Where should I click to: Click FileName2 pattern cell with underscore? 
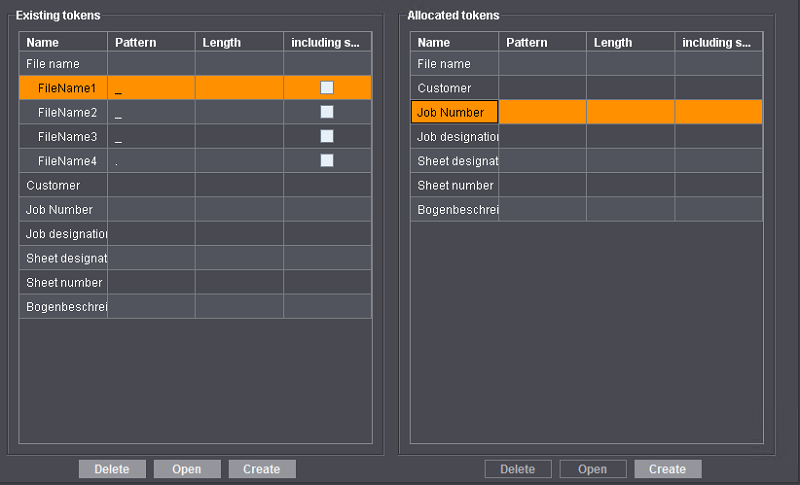pos(152,112)
